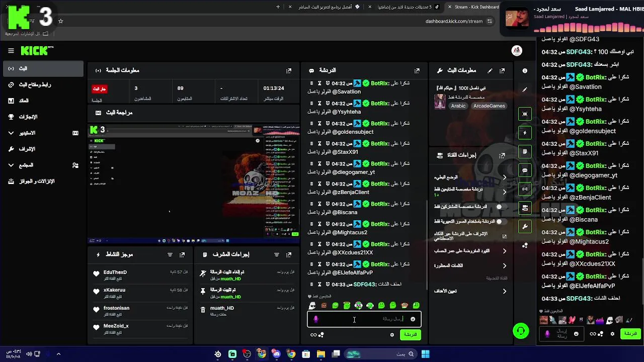Pop out the معلومات الجلسة panel
Image resolution: width=644 pixels, height=362 pixels.
289,71
